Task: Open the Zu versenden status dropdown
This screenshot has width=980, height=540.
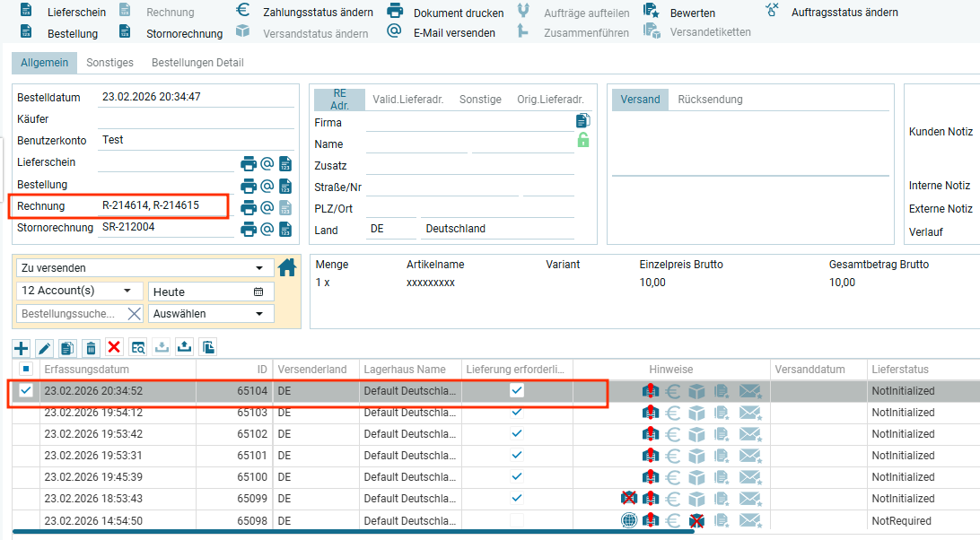Action: click(259, 268)
